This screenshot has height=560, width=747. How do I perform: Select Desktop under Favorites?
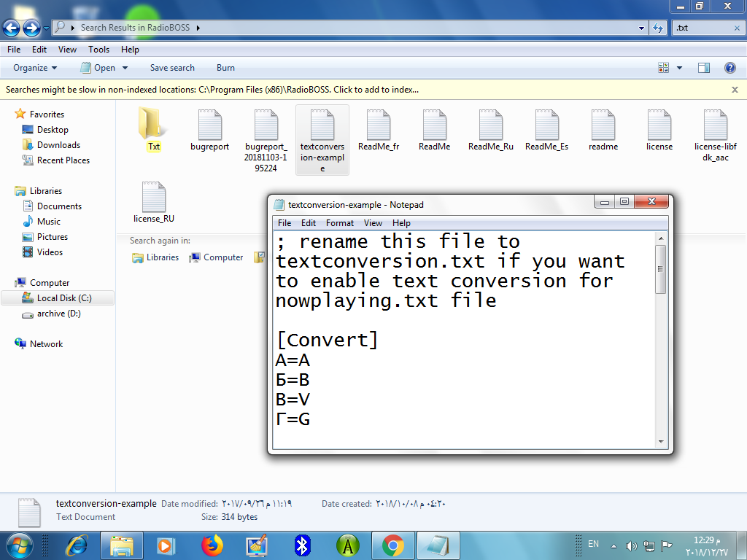[x=46, y=130]
